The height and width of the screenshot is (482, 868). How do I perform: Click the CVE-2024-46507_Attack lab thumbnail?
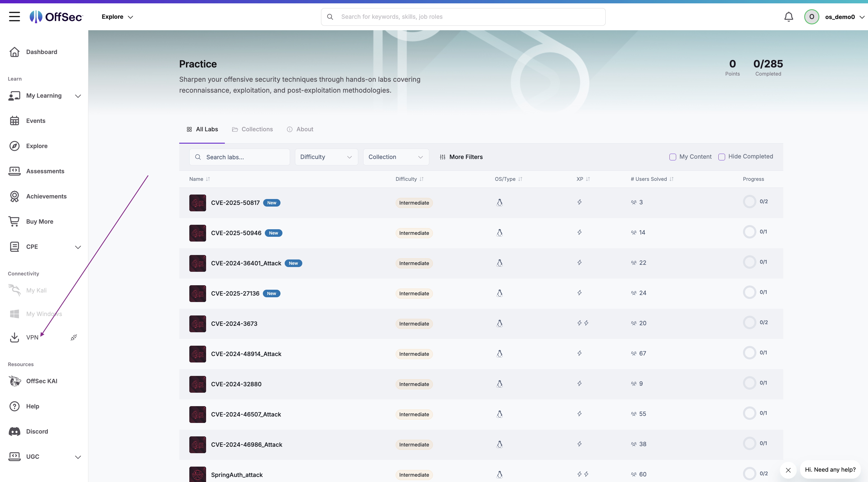click(197, 415)
